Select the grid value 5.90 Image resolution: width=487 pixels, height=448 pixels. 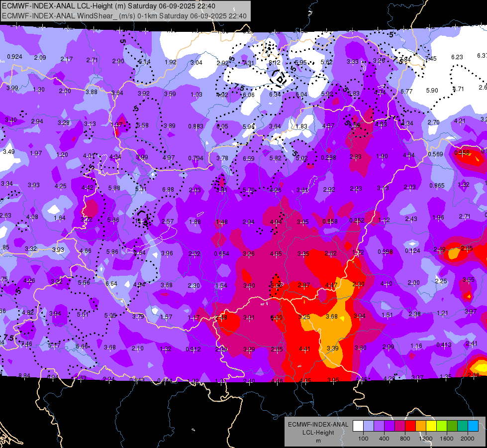[432, 91]
